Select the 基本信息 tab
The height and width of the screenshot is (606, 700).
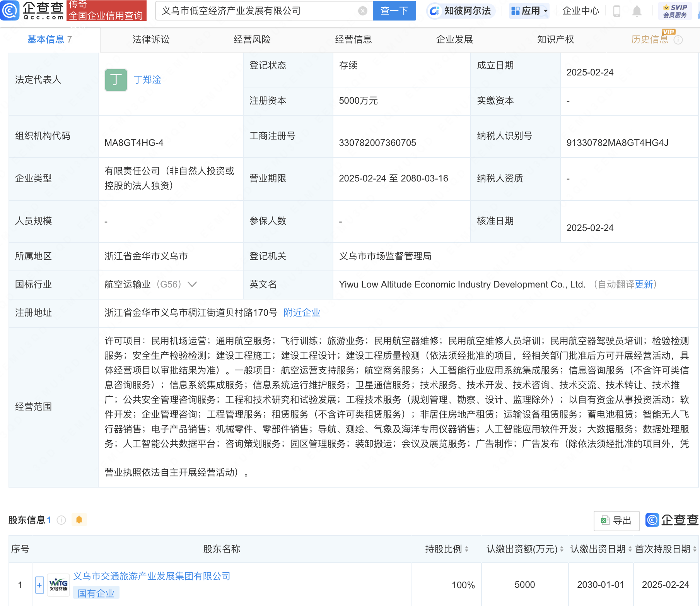(50, 39)
